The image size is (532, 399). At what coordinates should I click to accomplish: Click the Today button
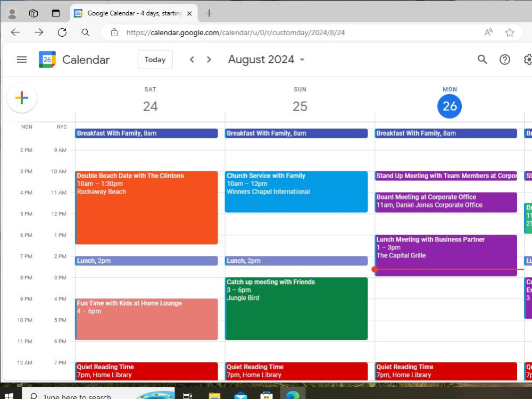point(155,60)
